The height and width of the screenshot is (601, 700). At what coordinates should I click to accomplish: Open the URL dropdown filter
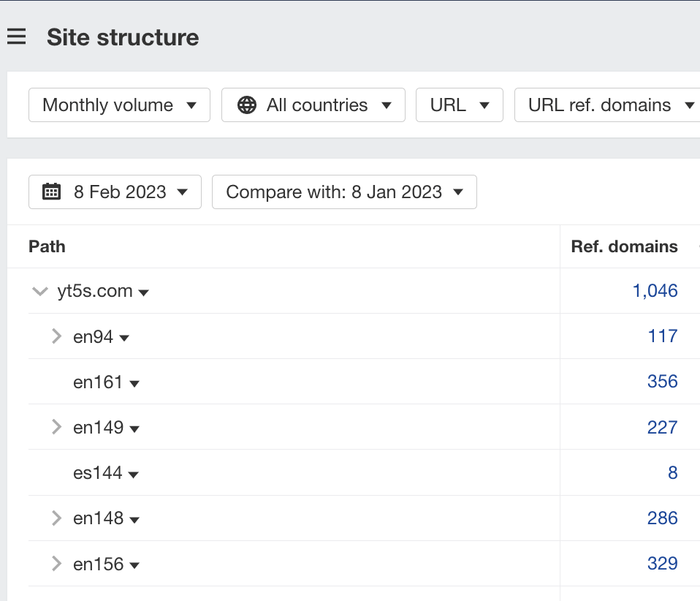[459, 105]
